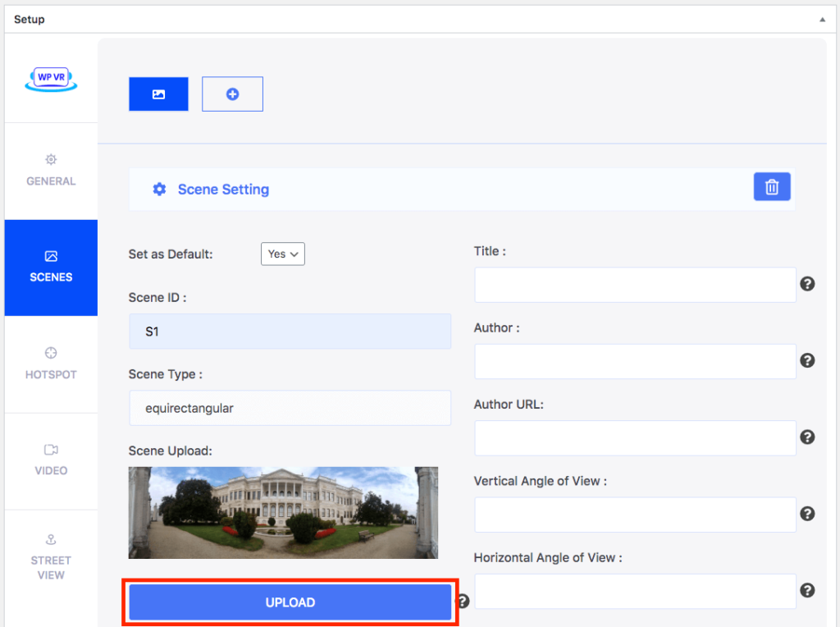Screen dimensions: 840x627
Task: Focus the Author input field
Action: [636, 361]
